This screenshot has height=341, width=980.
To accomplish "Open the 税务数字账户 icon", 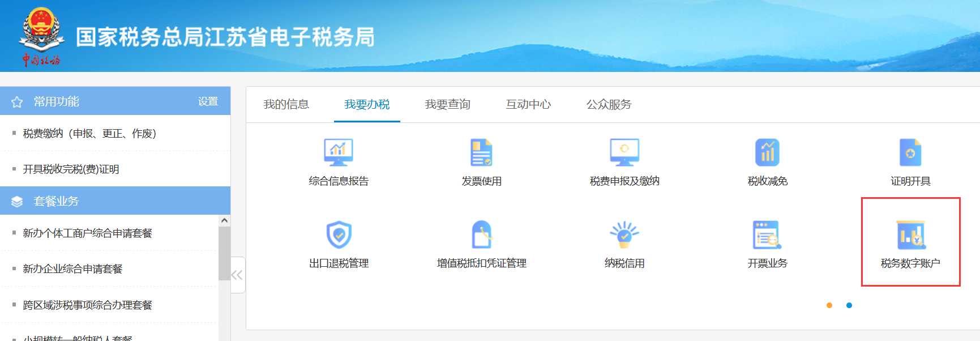I will click(x=910, y=235).
